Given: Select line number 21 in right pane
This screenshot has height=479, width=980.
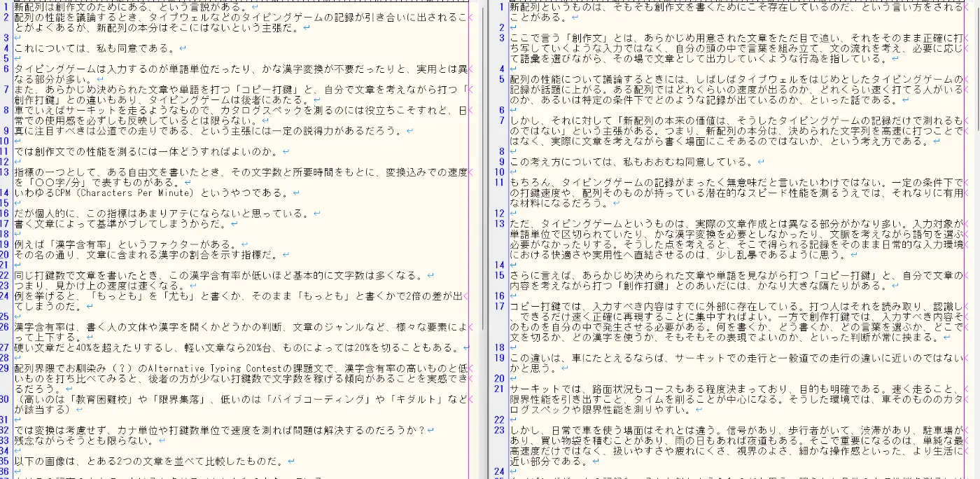Looking at the screenshot, I should coord(500,389).
